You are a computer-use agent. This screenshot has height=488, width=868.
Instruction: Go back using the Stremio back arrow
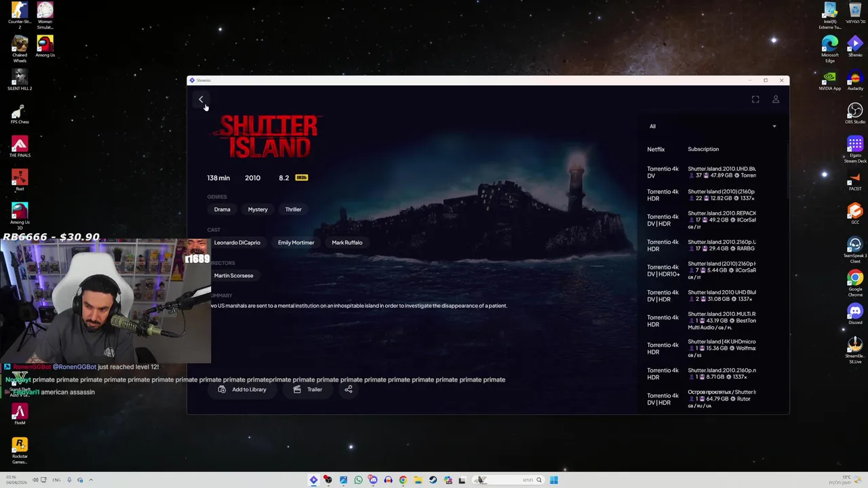click(x=201, y=100)
